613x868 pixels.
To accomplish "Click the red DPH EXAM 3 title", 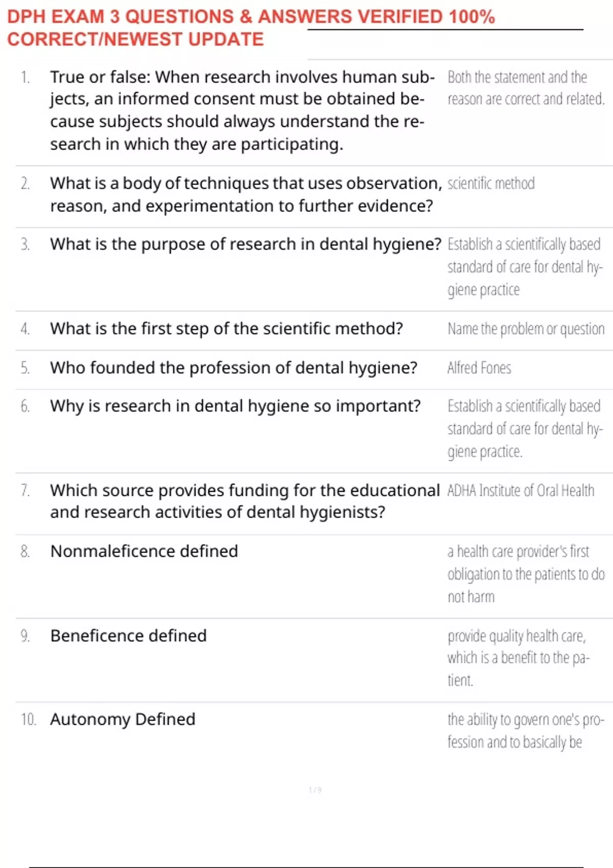I will pos(251,28).
